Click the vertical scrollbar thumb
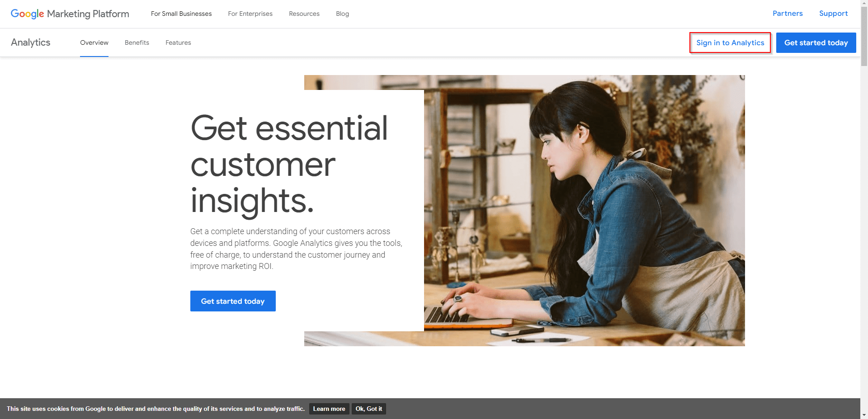 (x=864, y=37)
